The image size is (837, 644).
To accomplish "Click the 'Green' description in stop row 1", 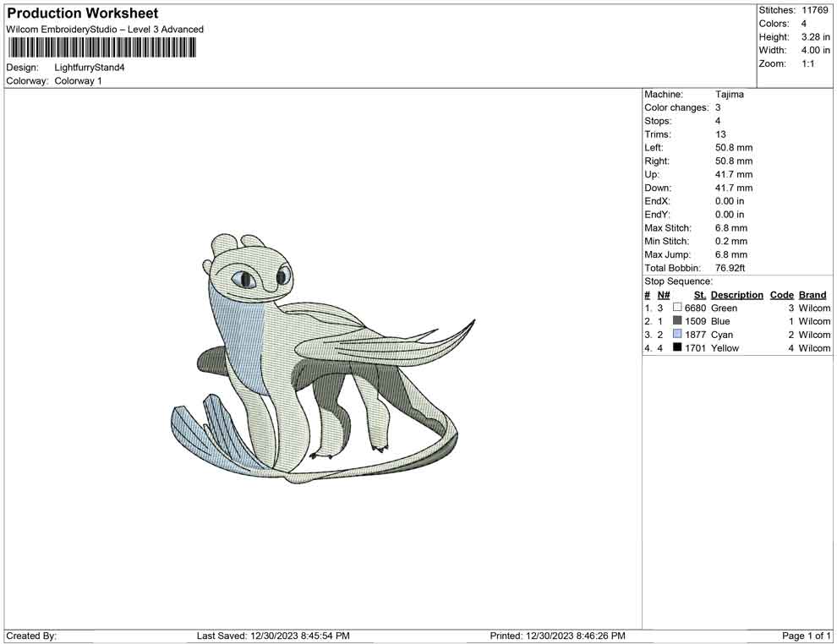I will [x=724, y=308].
